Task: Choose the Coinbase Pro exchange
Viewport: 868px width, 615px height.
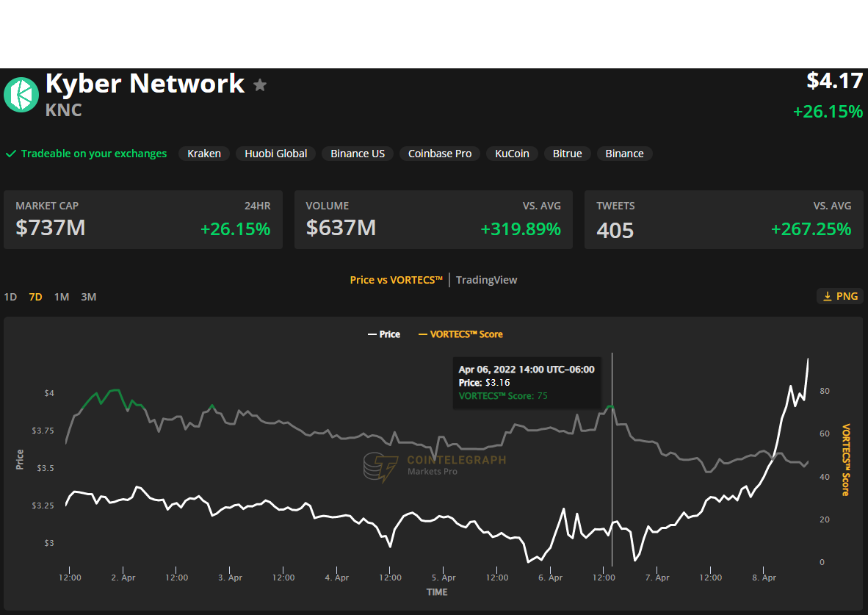Action: coord(440,154)
